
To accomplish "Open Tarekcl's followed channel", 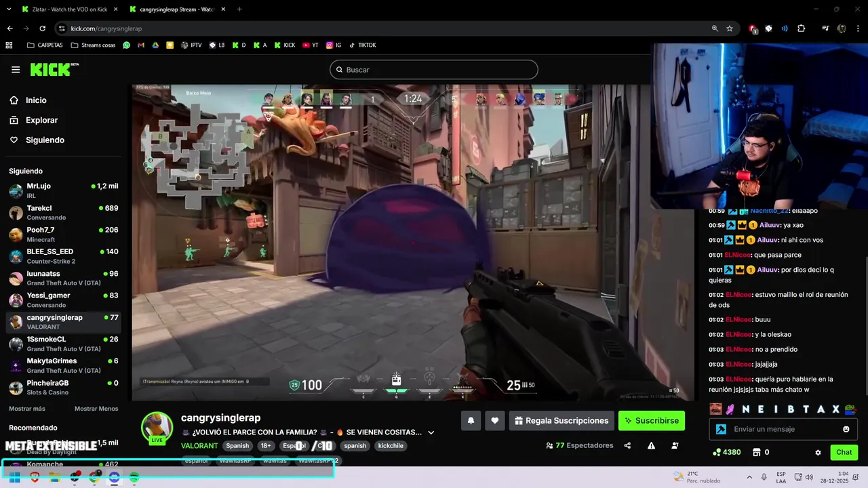I will 64,212.
